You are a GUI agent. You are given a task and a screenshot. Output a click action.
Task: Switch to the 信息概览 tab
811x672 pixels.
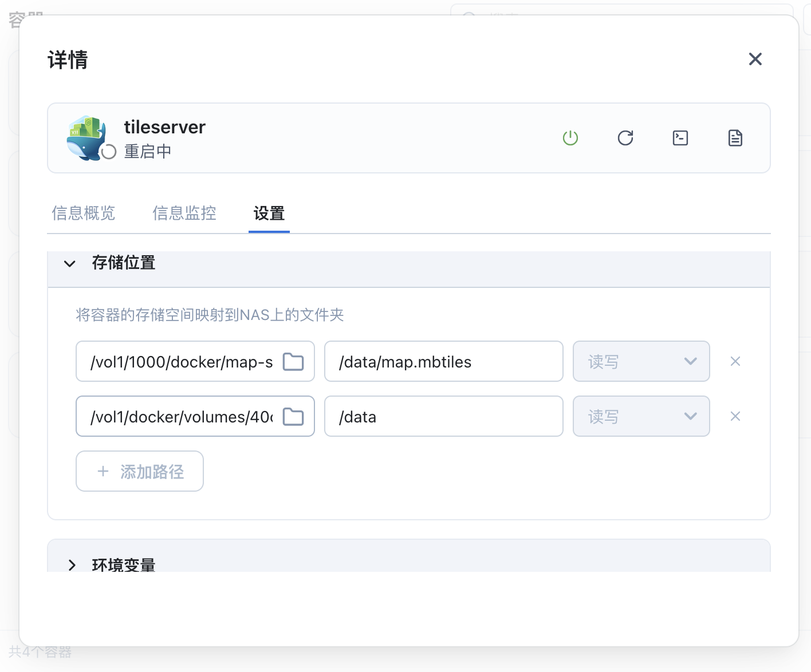point(83,213)
